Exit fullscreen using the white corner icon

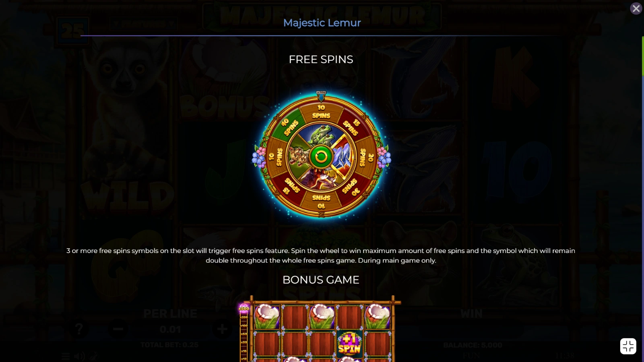click(x=628, y=346)
